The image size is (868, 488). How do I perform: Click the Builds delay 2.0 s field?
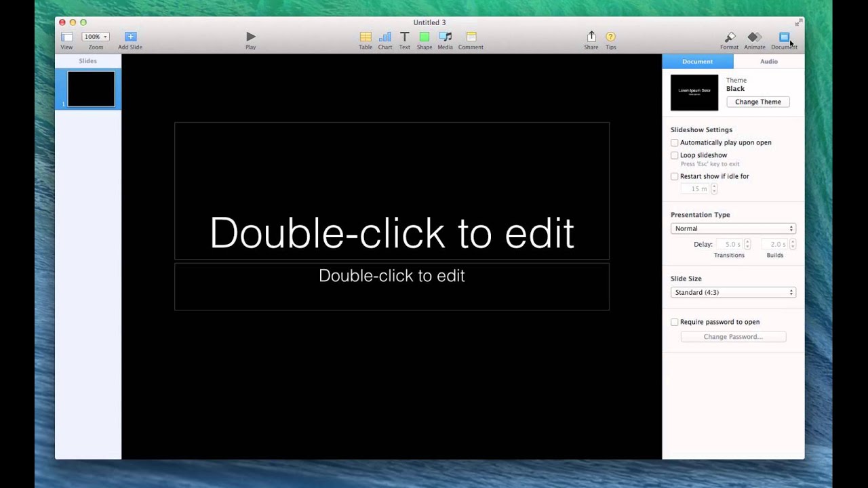coord(775,244)
